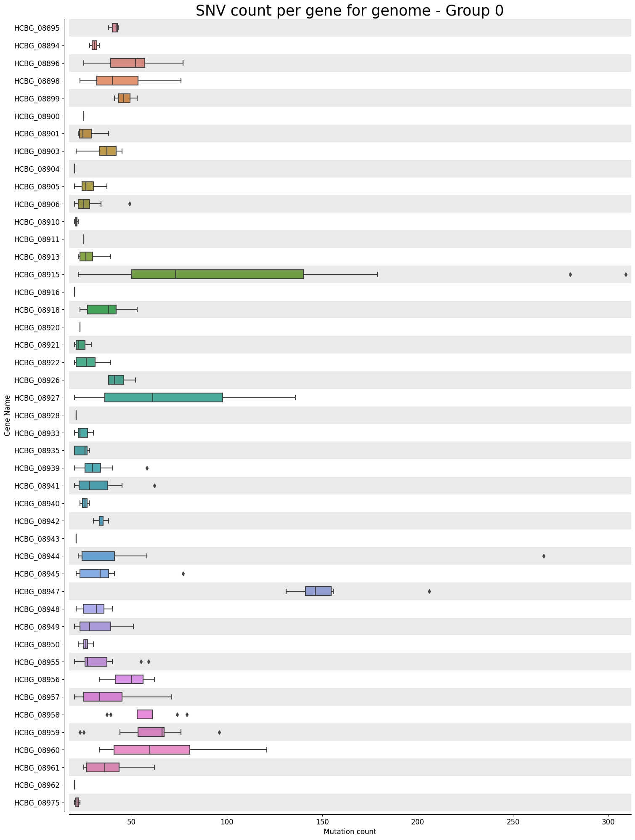Select the HCBG_08958 magenta box
The height and width of the screenshot is (840, 635).
click(x=145, y=715)
